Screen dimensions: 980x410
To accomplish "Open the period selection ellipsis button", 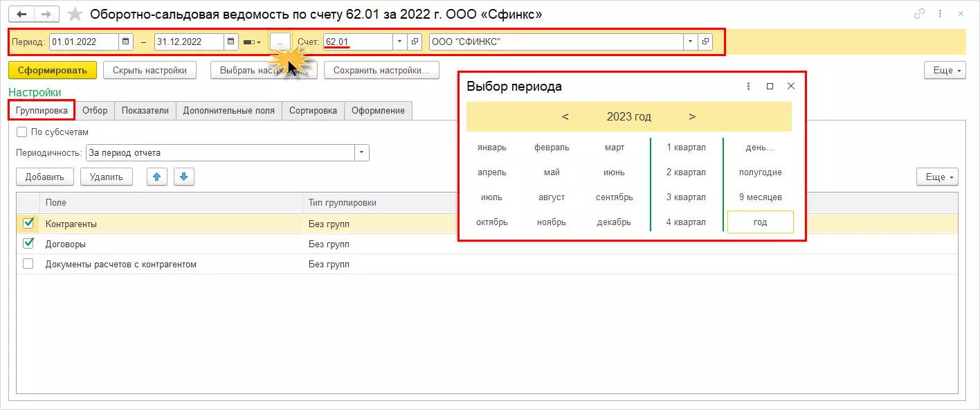I will tap(280, 42).
